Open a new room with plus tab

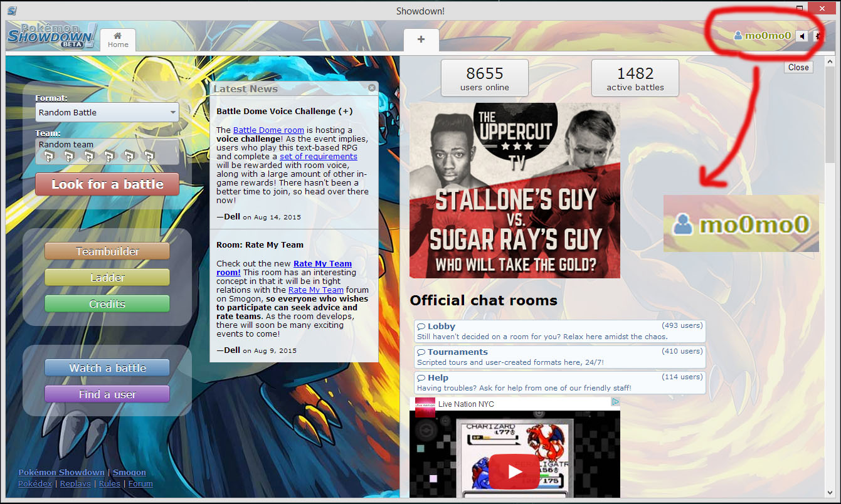[x=421, y=39]
